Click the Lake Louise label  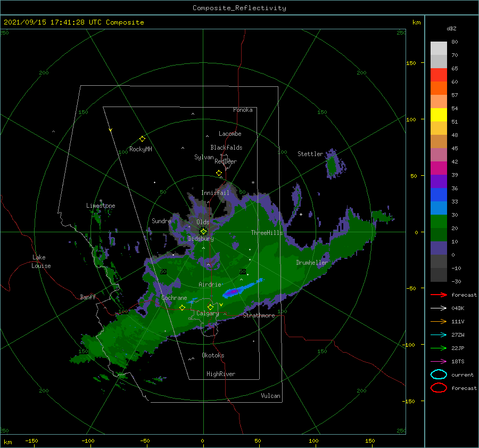[x=41, y=262]
